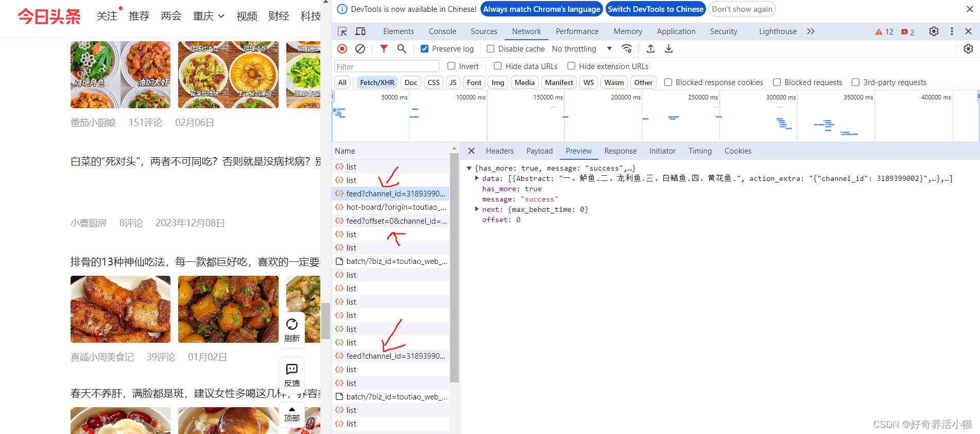Click the info icon in language banner
This screenshot has height=434, width=980.
(x=342, y=9)
